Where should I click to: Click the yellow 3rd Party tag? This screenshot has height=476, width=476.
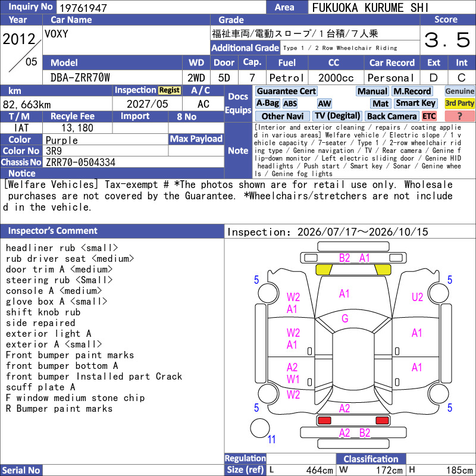(459, 103)
